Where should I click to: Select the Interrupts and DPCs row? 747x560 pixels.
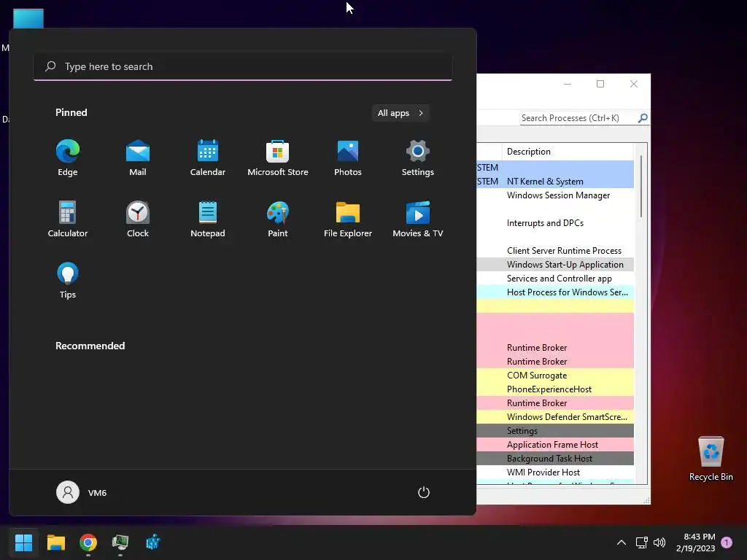(555, 223)
